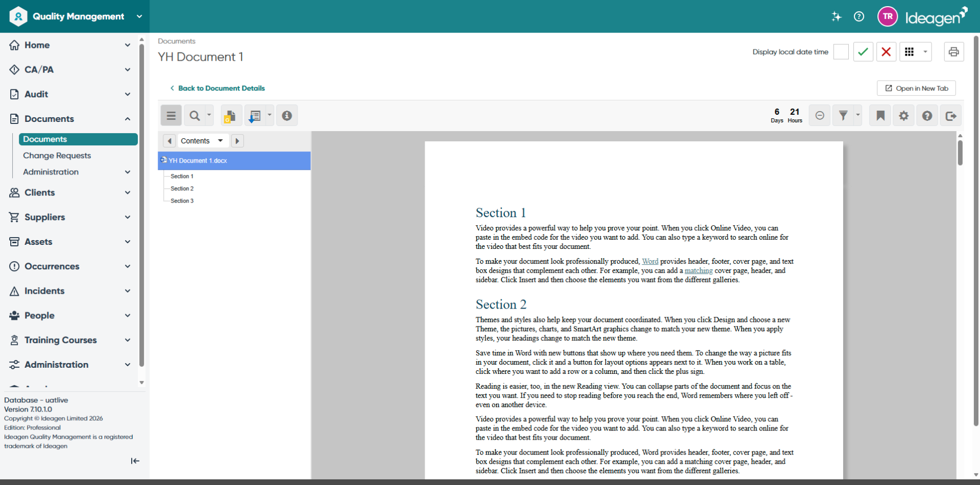Click the Section 2 heading in document
Screen dimensions: 980x485
[x=501, y=304]
